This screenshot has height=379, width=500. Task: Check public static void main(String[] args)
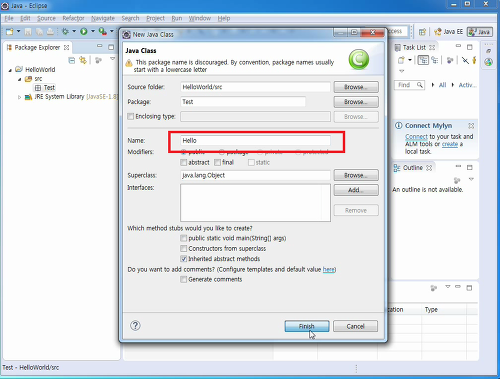(183, 238)
